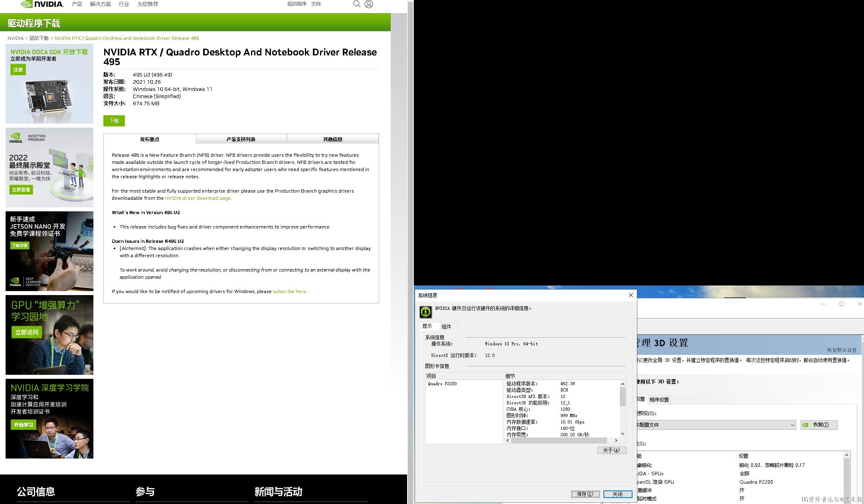Viewport: 864px width, 504px height.
Task: Click Quadro P2200 value in 设置 column
Action: (756, 482)
